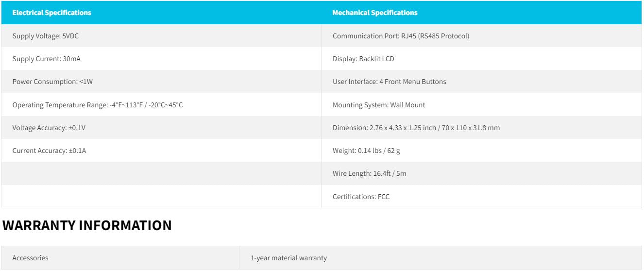Click the Power Consumption: <1W row
This screenshot has height=271, width=644.
pos(161,82)
